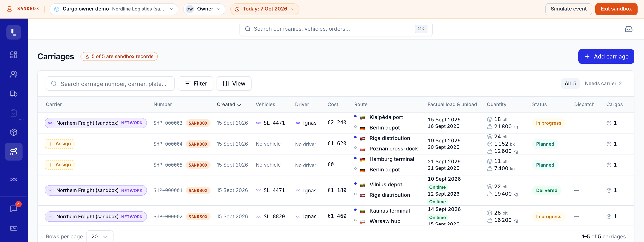This screenshot has width=644, height=242.
Task: Open the dashboard grid icon in sidebar
Action: tap(13, 55)
